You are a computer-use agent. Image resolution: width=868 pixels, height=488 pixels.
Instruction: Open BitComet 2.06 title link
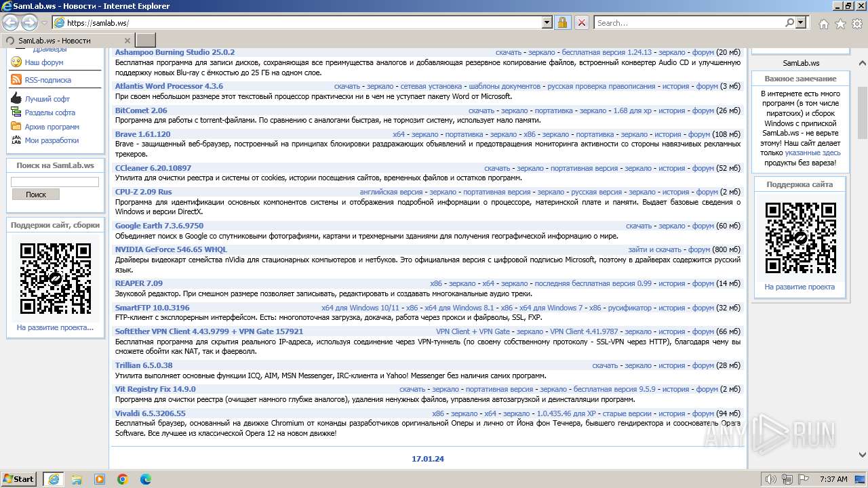[141, 110]
